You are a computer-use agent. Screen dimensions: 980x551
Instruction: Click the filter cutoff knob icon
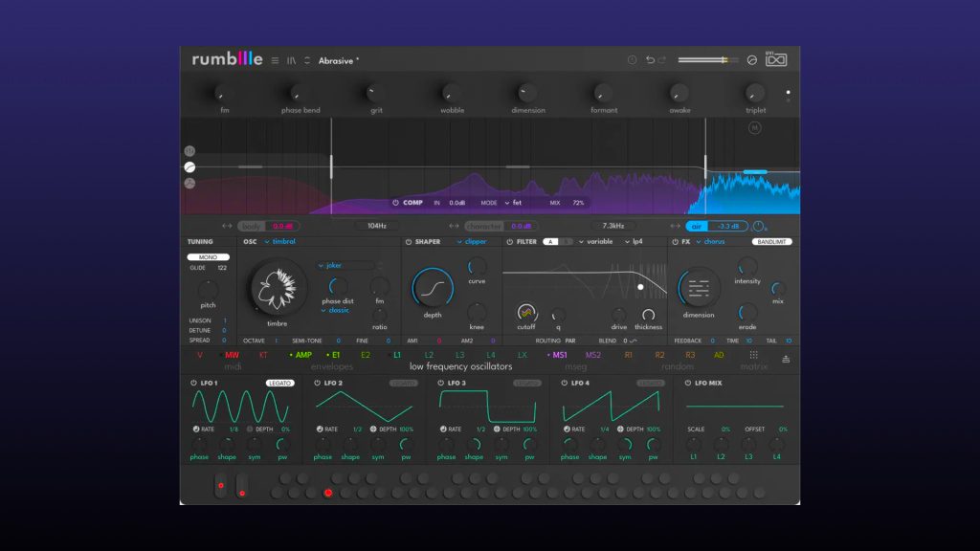coord(526,312)
